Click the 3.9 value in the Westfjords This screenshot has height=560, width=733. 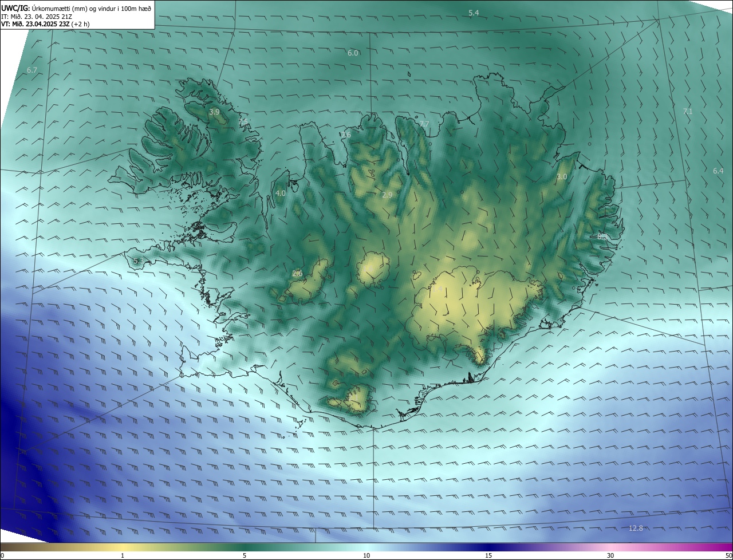click(x=214, y=112)
